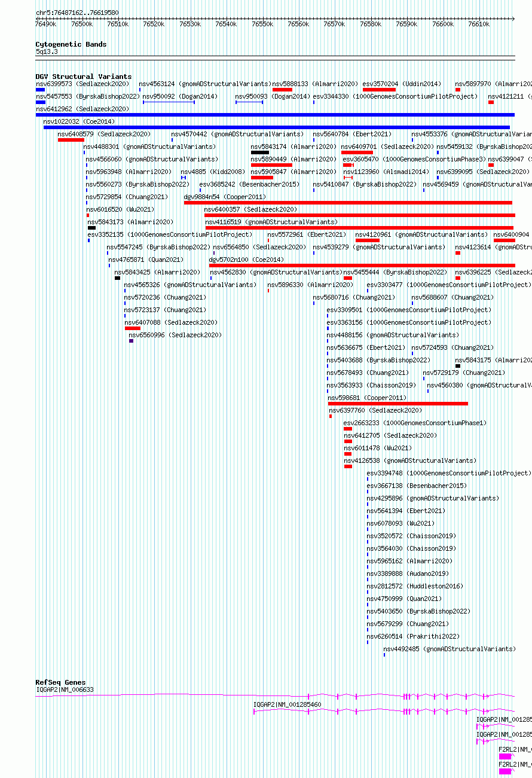
Task: Click purple square under nsv6560996
Action: [132, 341]
